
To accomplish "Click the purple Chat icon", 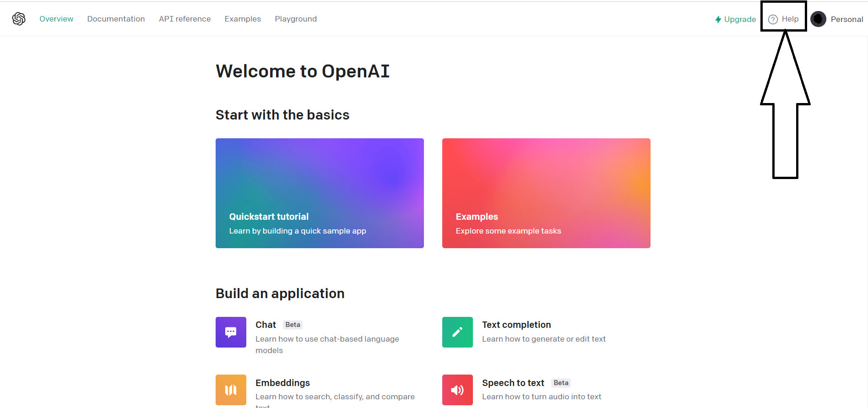I will tap(231, 332).
